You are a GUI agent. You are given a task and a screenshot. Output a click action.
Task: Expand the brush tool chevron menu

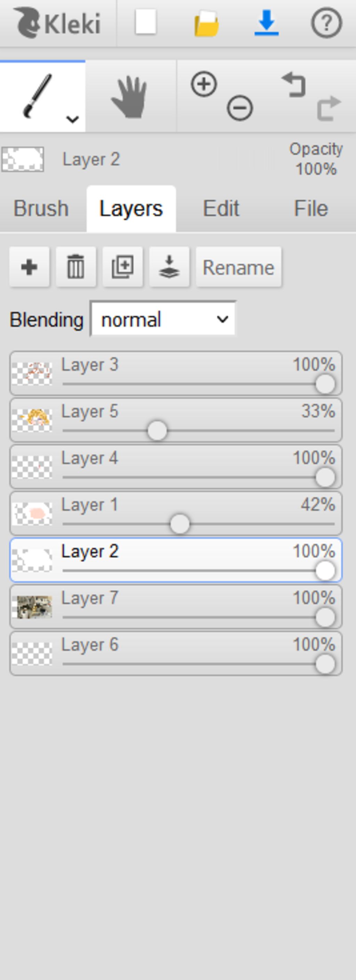pos(72,120)
